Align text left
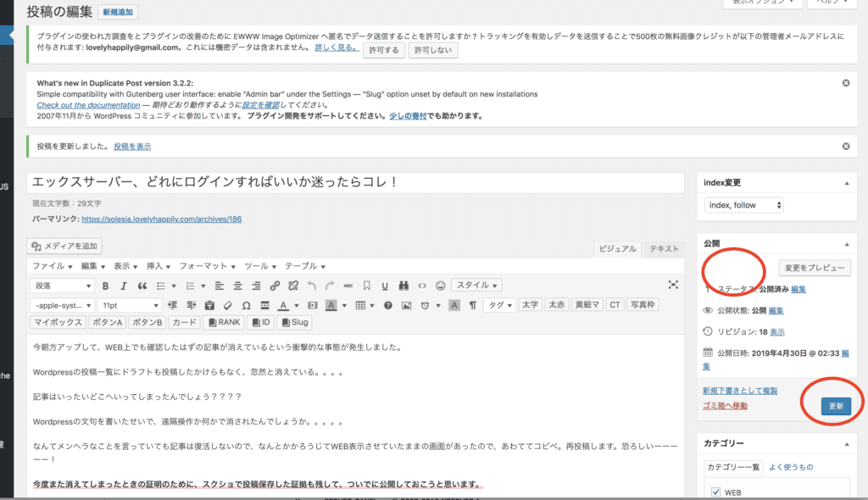The width and height of the screenshot is (868, 500). tap(220, 286)
